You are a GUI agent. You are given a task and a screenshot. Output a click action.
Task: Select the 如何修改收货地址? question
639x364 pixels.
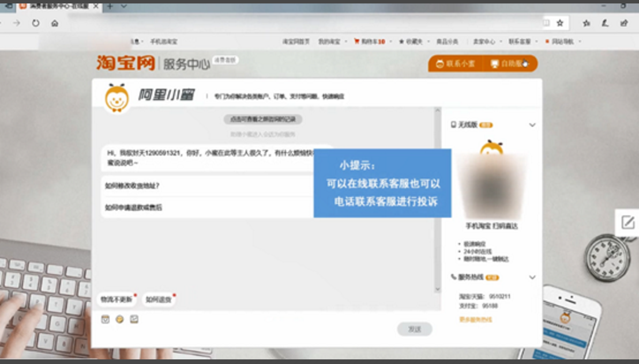(132, 185)
